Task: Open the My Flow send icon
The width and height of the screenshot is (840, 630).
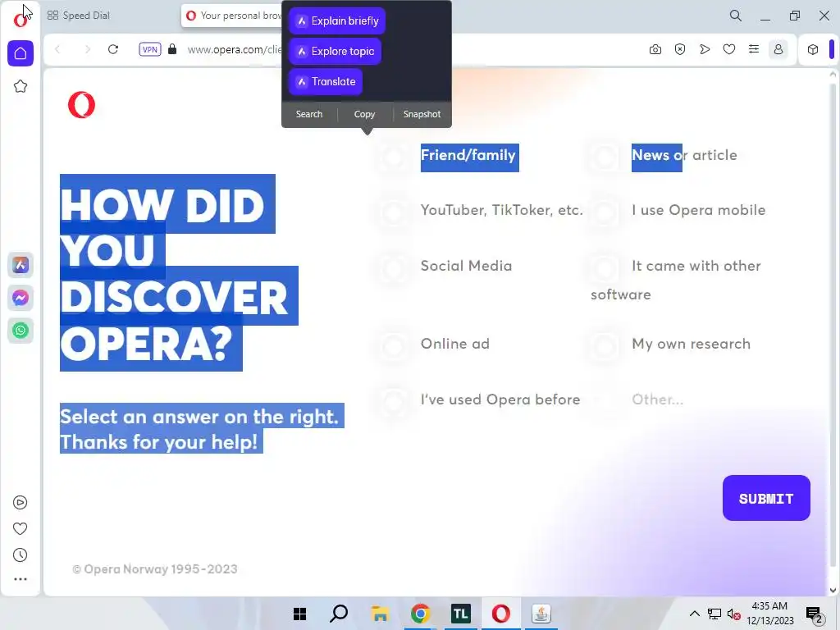Action: (x=705, y=49)
